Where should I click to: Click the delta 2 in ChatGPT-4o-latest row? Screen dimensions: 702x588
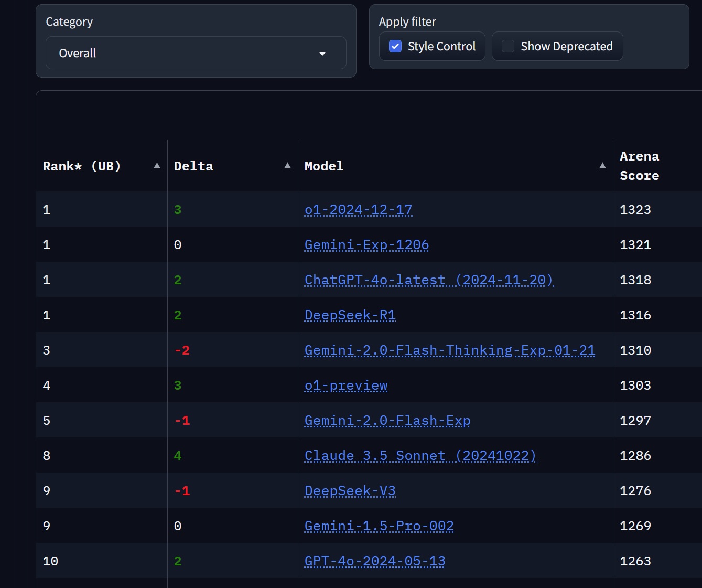pyautogui.click(x=178, y=280)
